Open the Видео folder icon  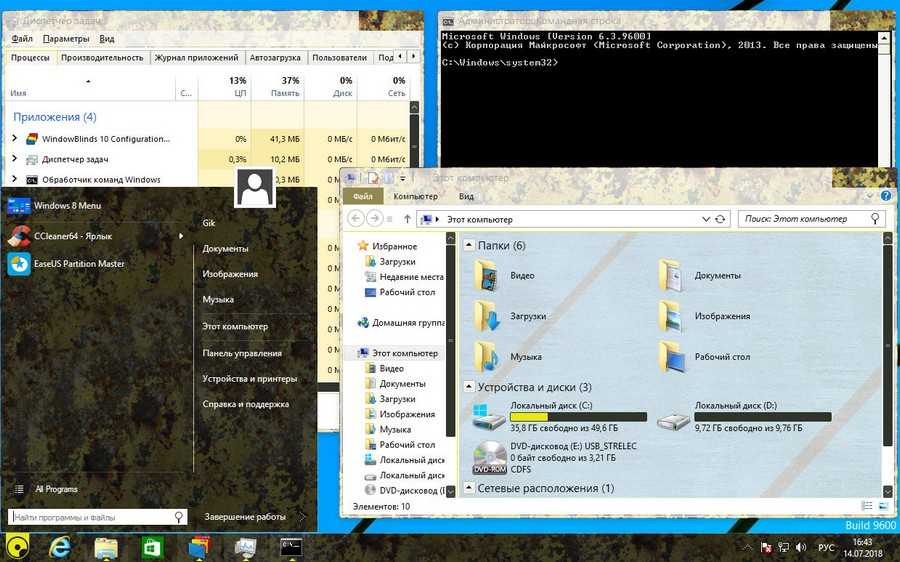click(488, 276)
